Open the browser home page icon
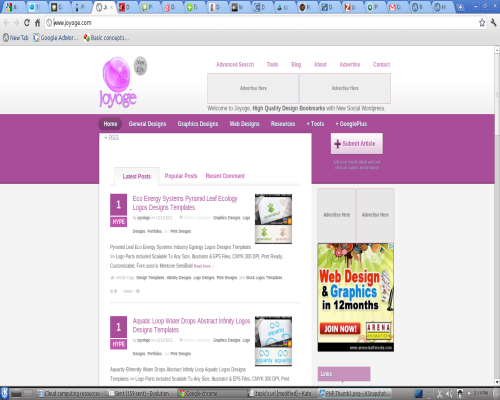Viewport: 500px width, 400px height. click(x=37, y=23)
